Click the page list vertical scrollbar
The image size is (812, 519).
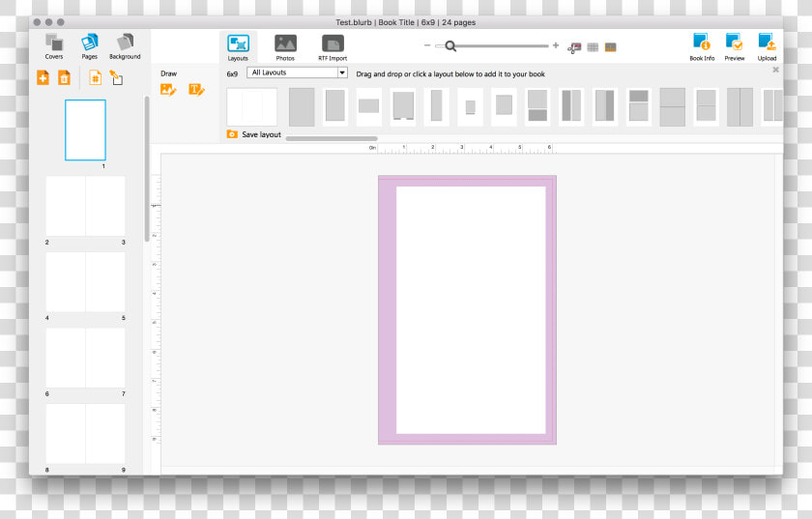pos(147,169)
